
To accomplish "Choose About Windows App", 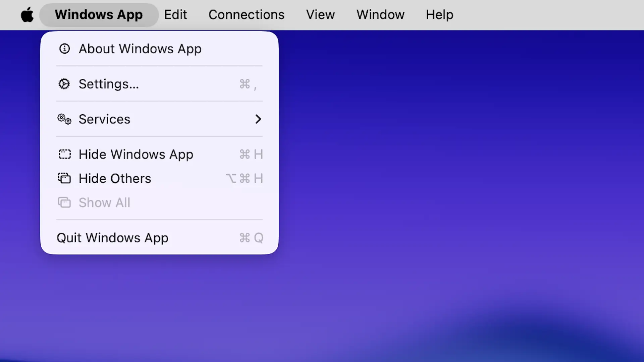I will coord(140,49).
